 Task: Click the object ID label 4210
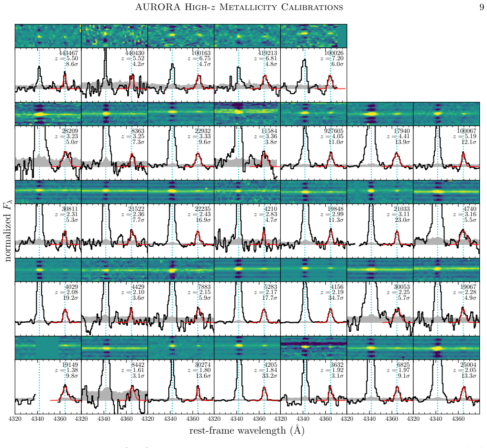click(271, 209)
